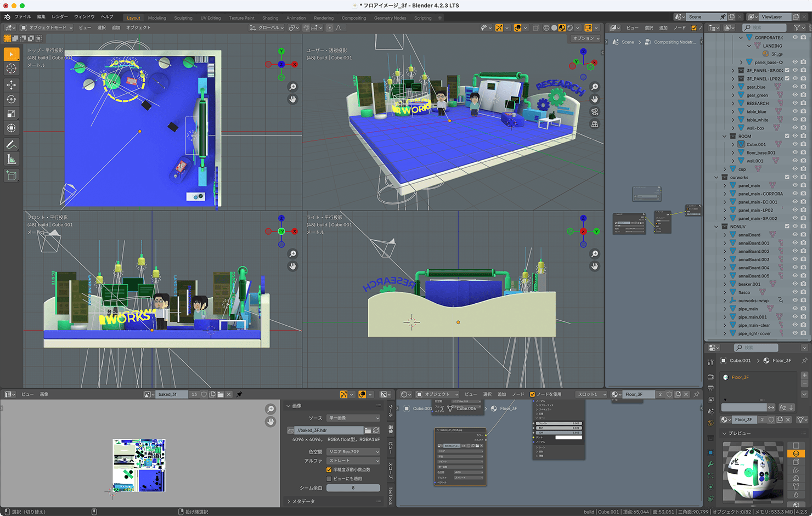The width and height of the screenshot is (812, 516).
Task: Open the slot dropdown 'スロット1'
Action: tap(591, 394)
